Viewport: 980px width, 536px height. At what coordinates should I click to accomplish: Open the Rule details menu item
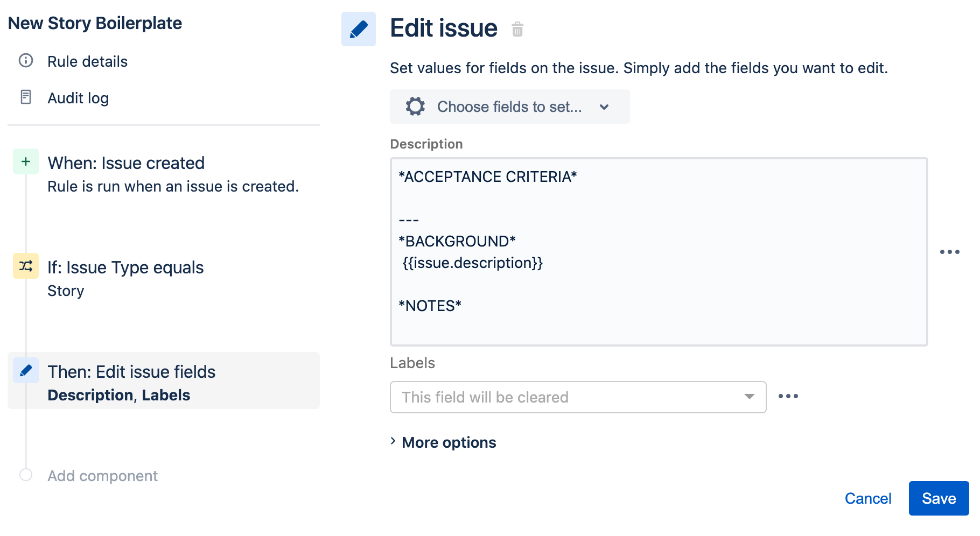(x=87, y=61)
